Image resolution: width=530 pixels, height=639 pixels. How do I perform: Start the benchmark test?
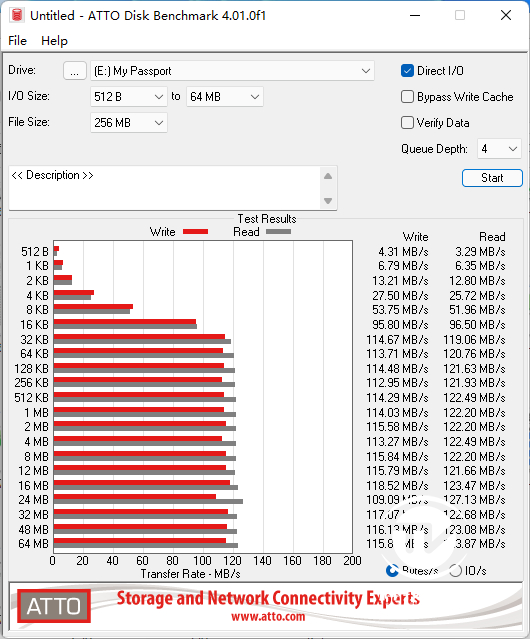click(492, 178)
